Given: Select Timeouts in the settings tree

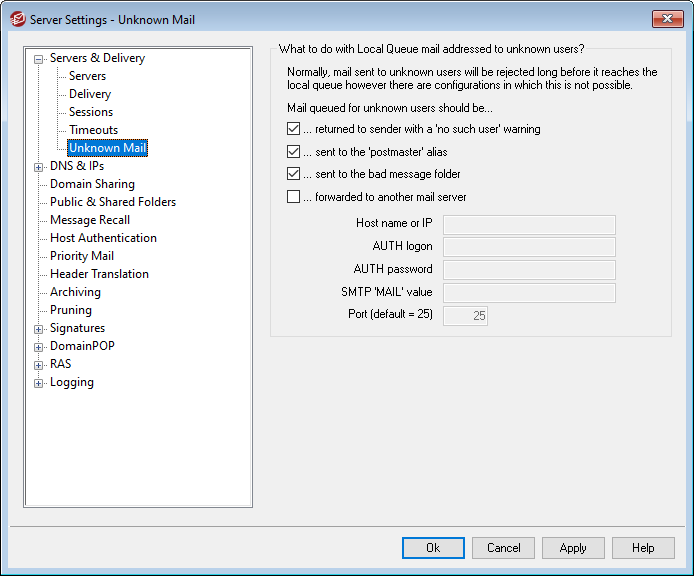Looking at the screenshot, I should (93, 130).
